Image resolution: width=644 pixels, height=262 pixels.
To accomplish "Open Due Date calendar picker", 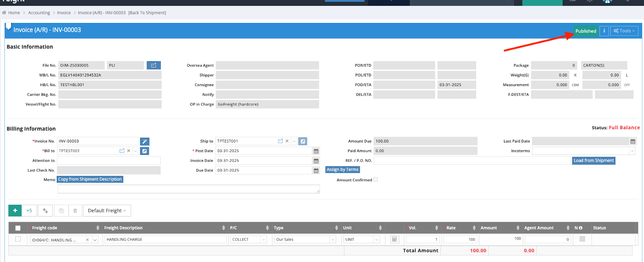I will click(316, 171).
